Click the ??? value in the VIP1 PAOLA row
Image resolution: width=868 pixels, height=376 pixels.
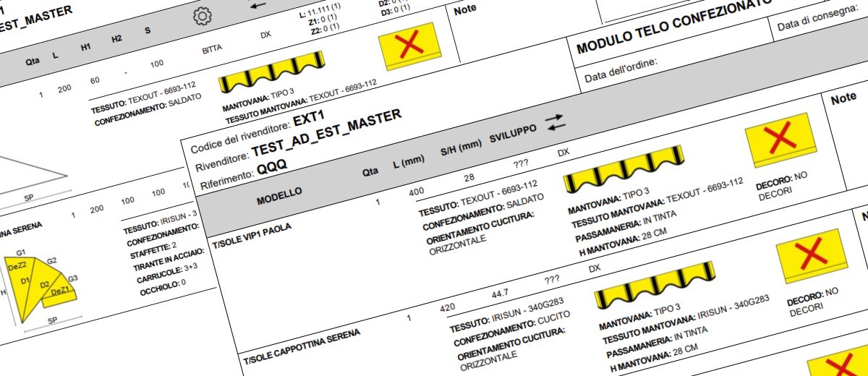coord(521,162)
